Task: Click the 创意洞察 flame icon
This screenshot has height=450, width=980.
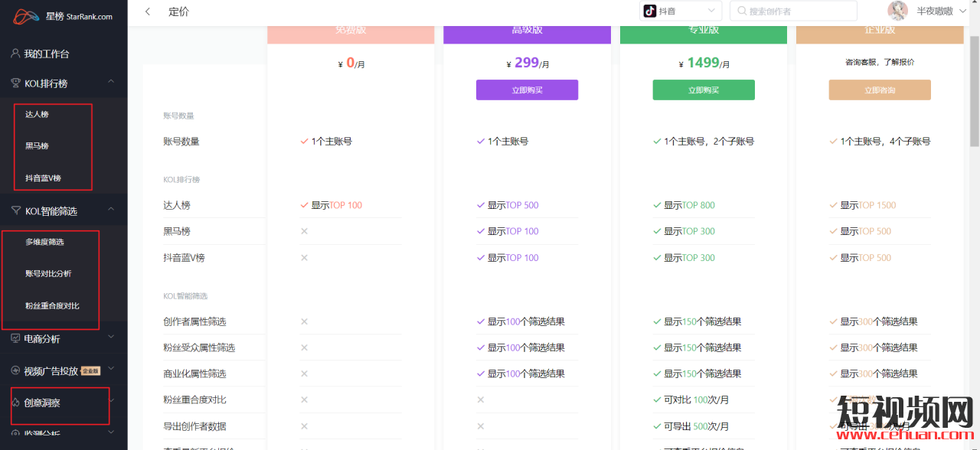Action: 15,402
